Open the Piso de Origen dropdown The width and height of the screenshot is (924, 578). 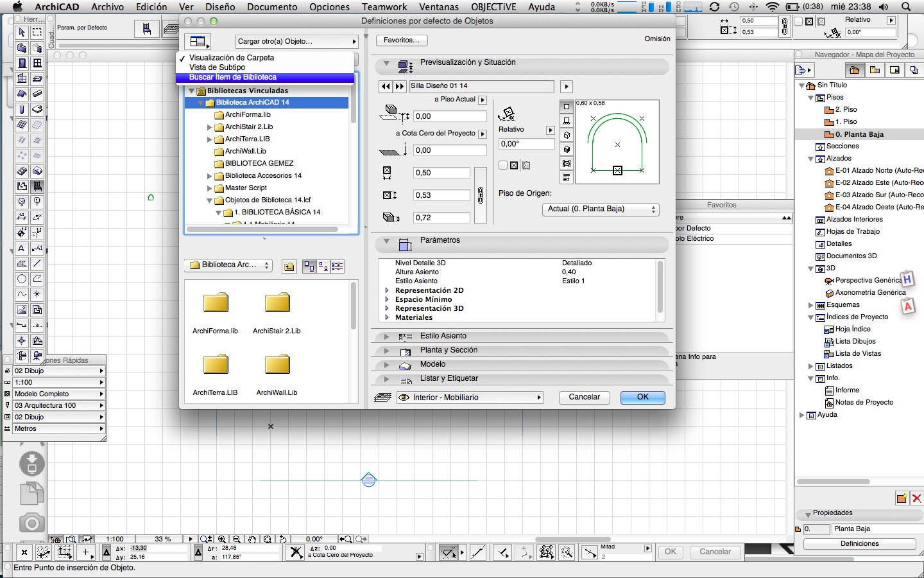click(x=601, y=209)
